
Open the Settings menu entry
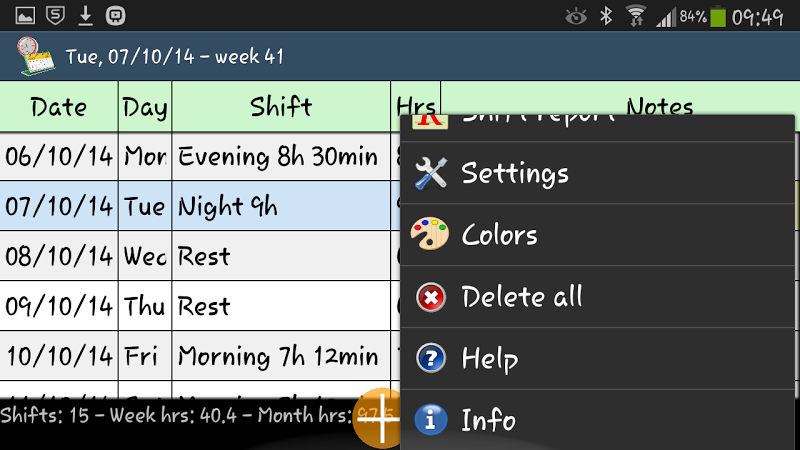pos(597,173)
